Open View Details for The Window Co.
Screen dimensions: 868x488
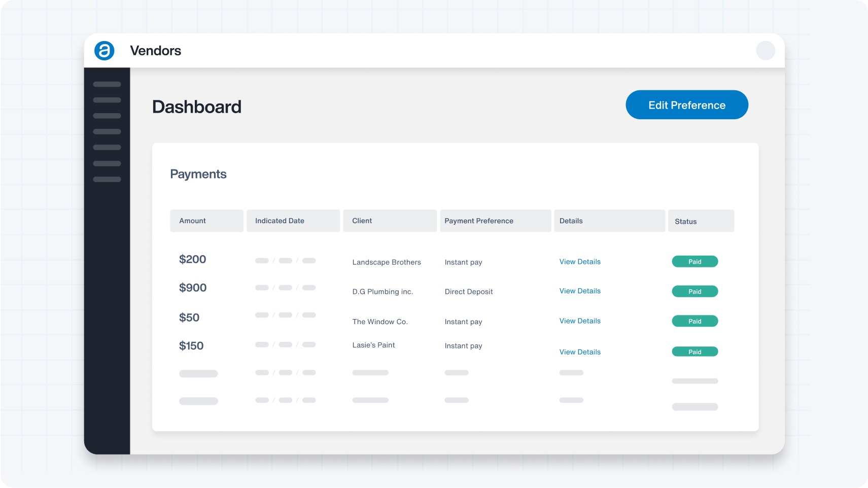tap(580, 321)
